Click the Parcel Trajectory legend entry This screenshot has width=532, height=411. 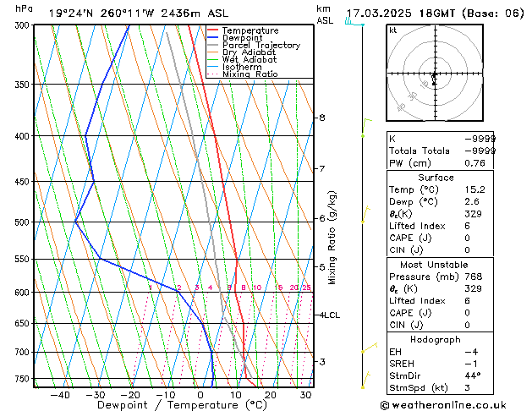261,45
